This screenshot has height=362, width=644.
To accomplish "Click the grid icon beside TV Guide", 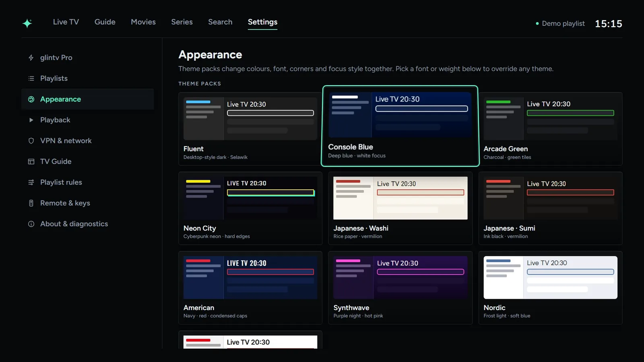I will [31, 162].
